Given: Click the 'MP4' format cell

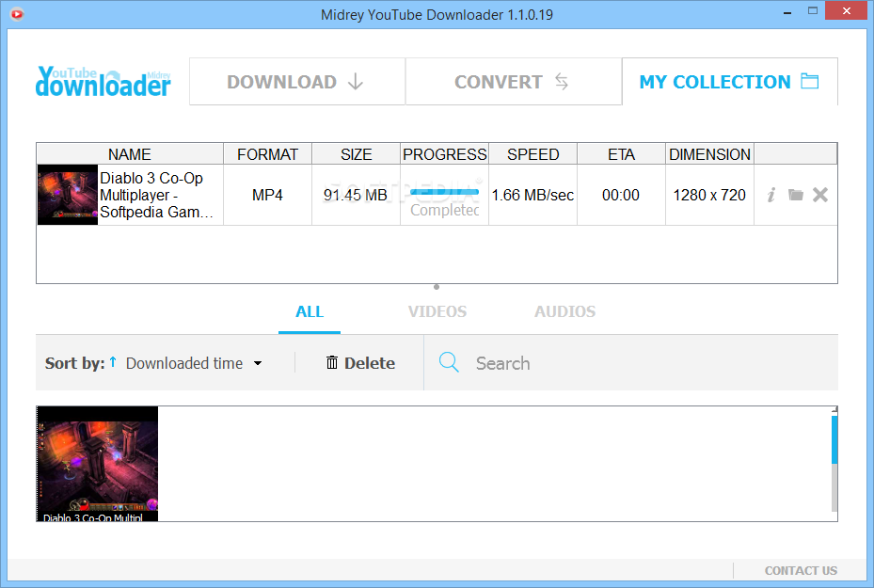Looking at the screenshot, I should coord(267,195).
